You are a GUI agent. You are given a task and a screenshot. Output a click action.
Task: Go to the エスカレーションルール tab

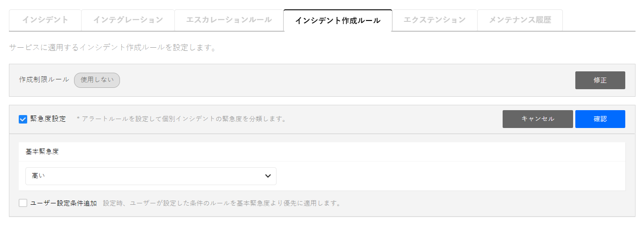(229, 20)
